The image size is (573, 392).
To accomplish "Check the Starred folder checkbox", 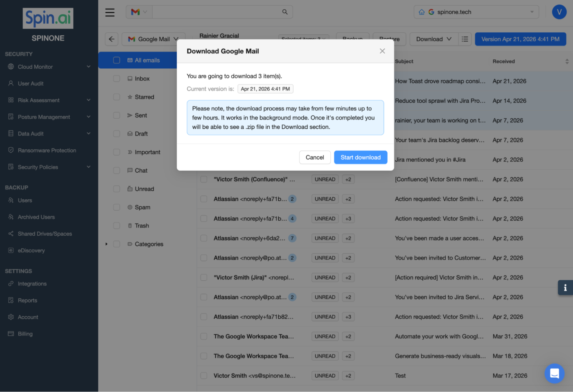I will pyautogui.click(x=117, y=97).
